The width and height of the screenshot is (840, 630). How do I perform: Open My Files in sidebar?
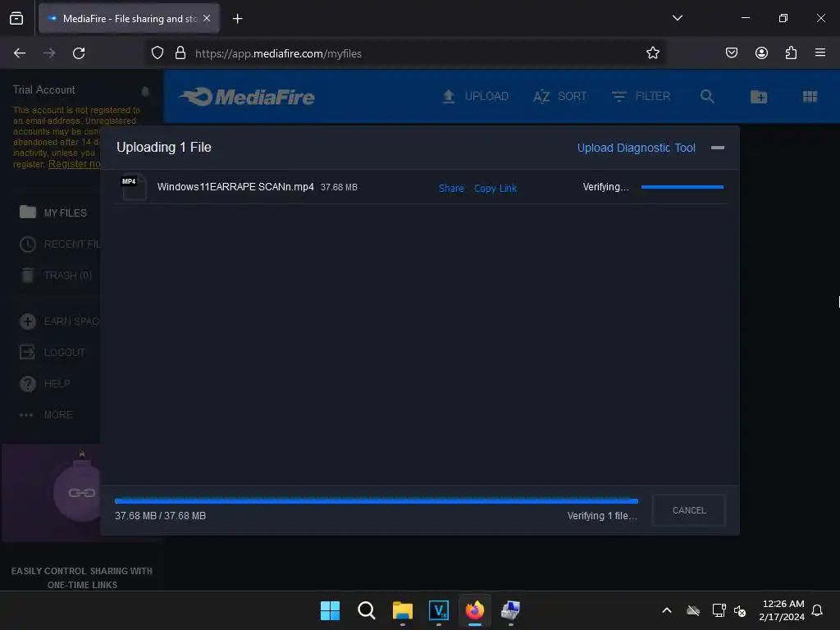point(53,212)
